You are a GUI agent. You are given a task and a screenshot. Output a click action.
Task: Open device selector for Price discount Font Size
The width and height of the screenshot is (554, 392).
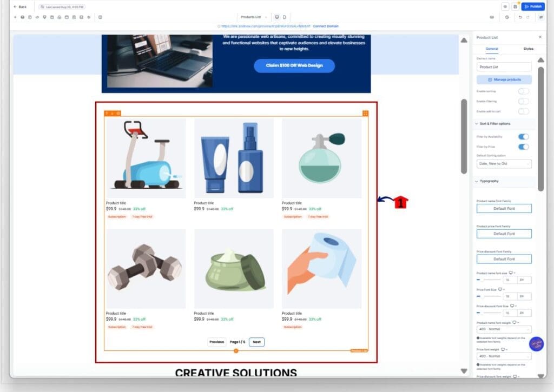point(512,306)
